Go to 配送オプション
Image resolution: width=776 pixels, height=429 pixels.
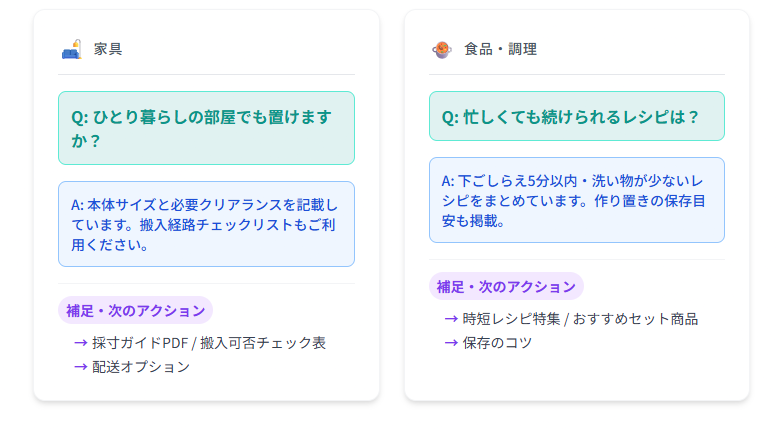coord(141,367)
